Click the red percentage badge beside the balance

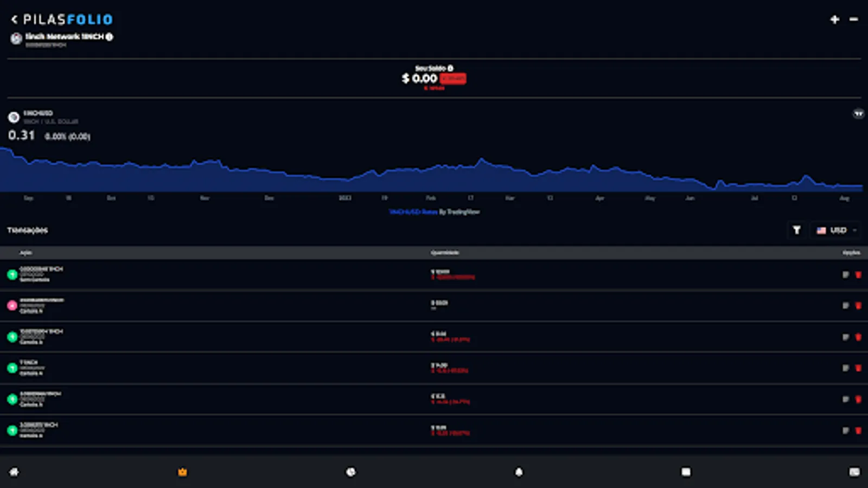[x=452, y=79]
